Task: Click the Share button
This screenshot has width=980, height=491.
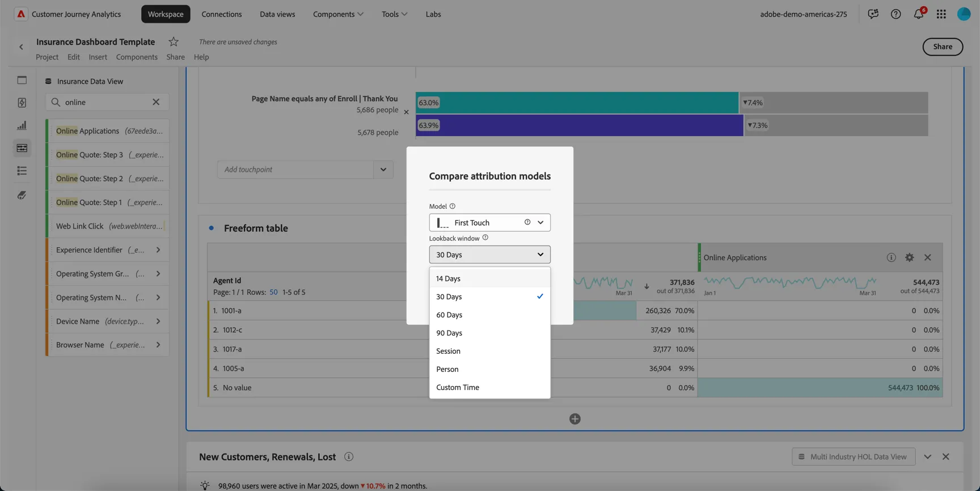Action: [x=943, y=46]
